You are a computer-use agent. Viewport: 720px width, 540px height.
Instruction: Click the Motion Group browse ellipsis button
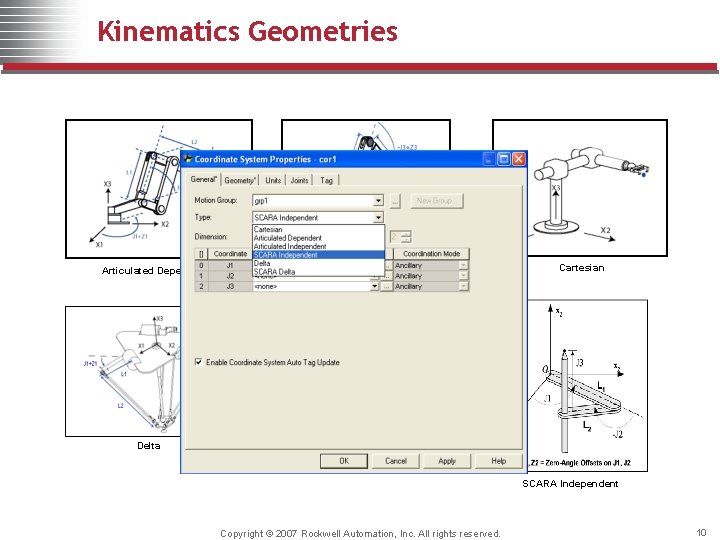[x=395, y=201]
